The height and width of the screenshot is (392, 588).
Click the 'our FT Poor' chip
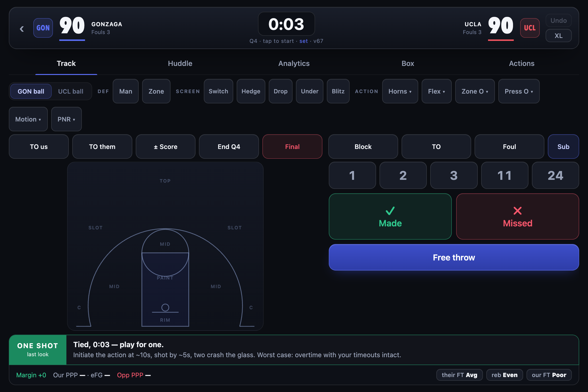549,375
